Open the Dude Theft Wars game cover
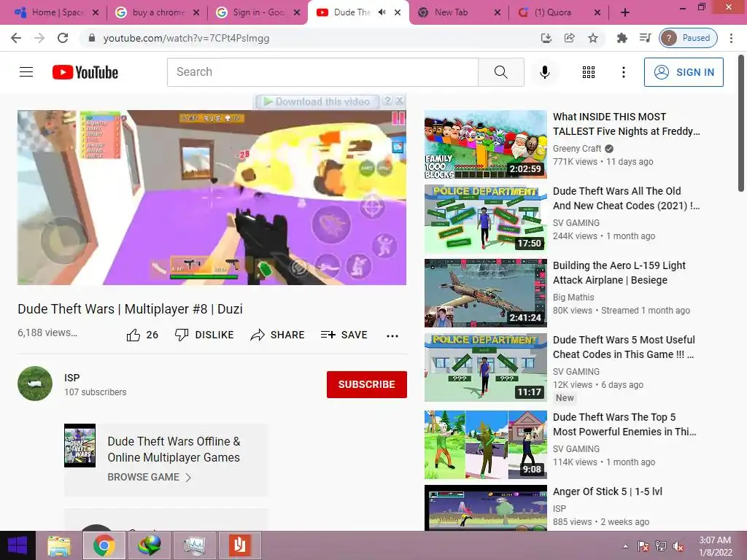This screenshot has width=747, height=560. (80, 446)
